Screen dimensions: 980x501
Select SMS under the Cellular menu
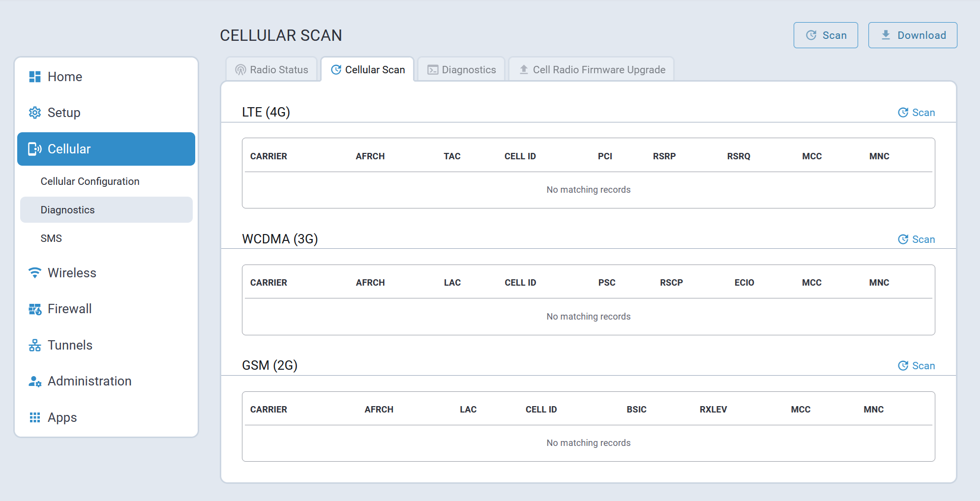point(51,238)
